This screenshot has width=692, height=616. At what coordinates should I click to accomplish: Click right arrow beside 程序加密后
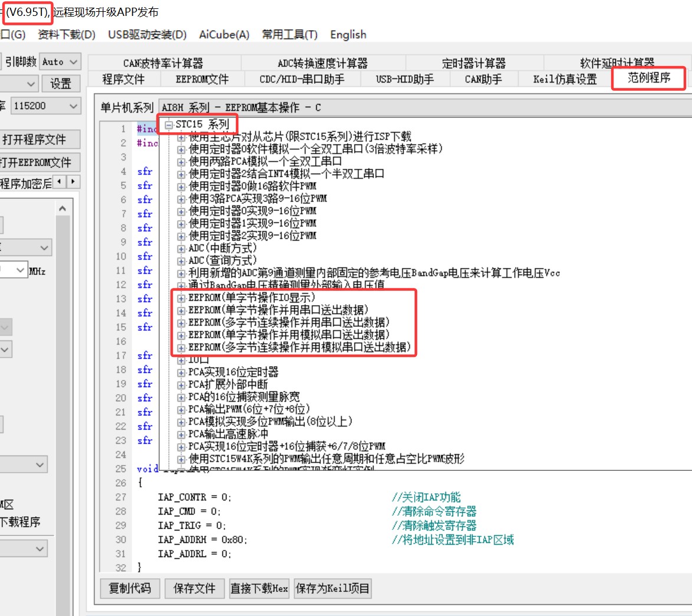pyautogui.click(x=73, y=182)
